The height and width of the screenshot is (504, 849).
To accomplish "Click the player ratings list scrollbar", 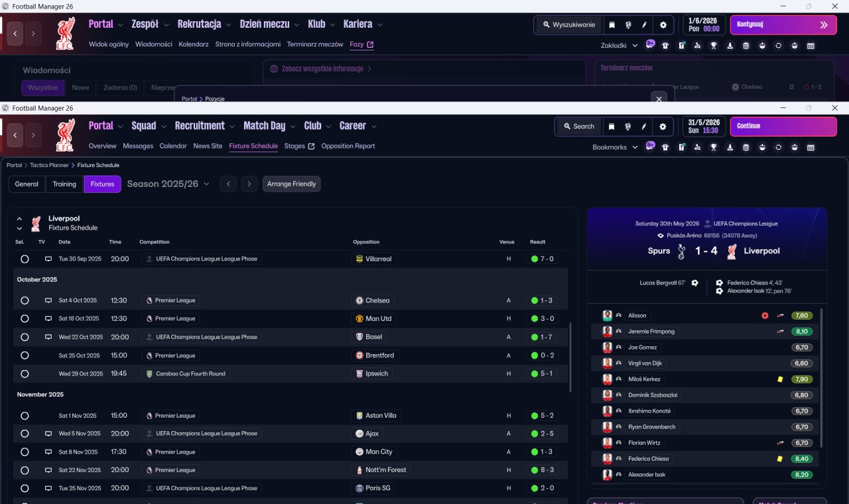I will pos(822,377).
